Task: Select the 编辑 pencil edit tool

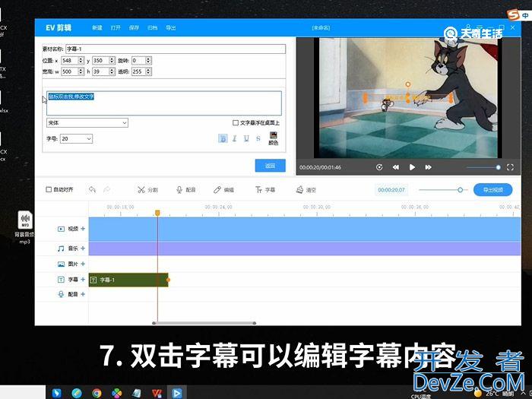Action: pyautogui.click(x=223, y=190)
